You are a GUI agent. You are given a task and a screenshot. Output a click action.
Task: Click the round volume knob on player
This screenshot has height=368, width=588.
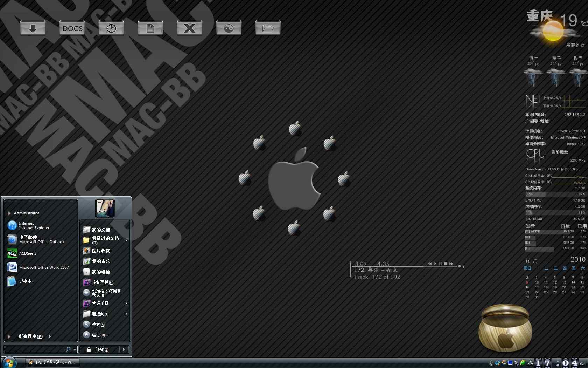(x=460, y=266)
